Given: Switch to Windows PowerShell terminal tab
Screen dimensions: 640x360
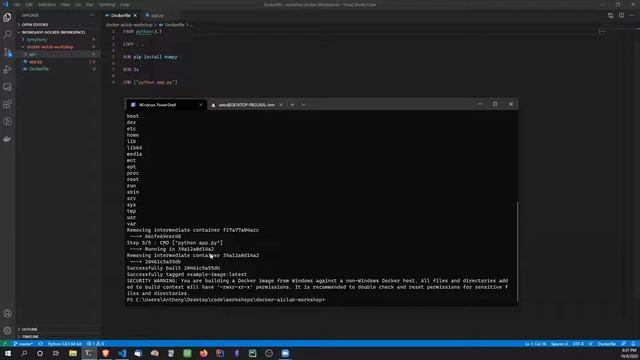Looking at the screenshot, I should pos(166,104).
